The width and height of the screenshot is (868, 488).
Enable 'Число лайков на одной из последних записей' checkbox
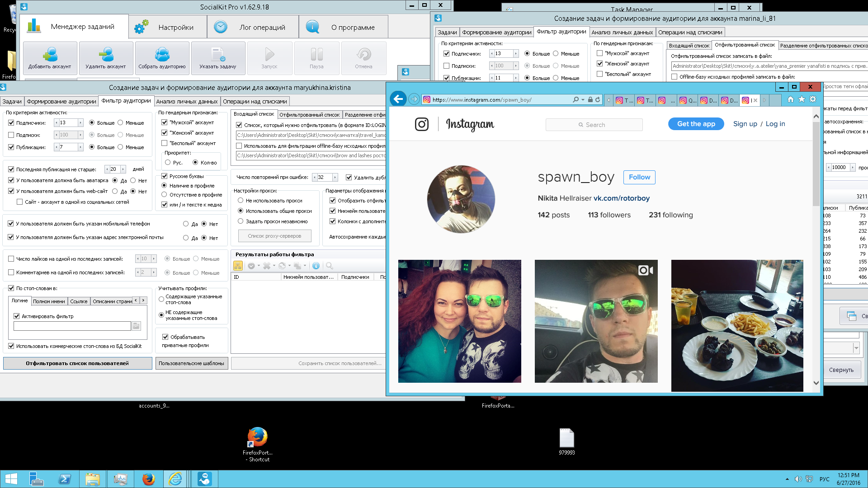click(x=11, y=259)
